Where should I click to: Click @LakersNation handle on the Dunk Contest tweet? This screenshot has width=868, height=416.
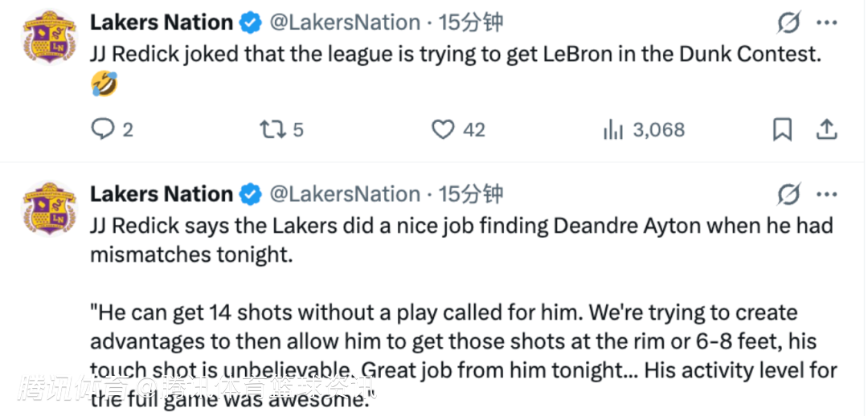(344, 22)
